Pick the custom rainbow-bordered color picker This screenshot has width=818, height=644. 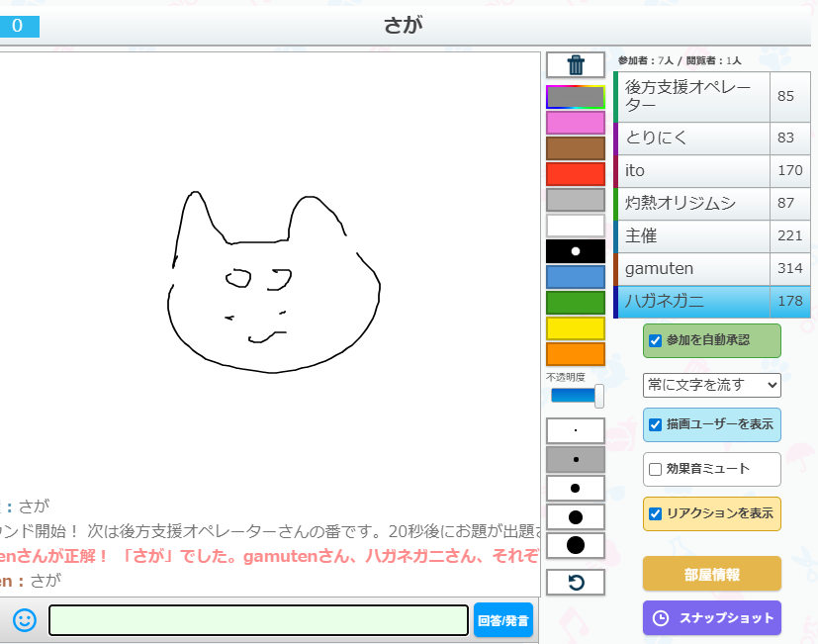576,97
